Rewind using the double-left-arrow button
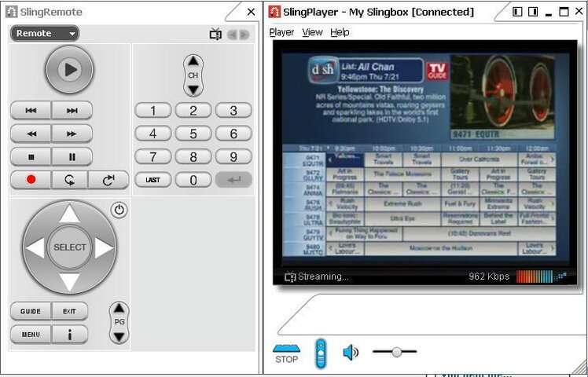This screenshot has width=588, height=377. tap(31, 134)
